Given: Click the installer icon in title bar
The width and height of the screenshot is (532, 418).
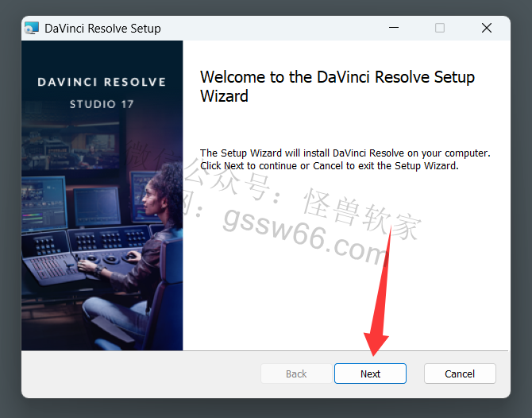Looking at the screenshot, I should coord(32,28).
